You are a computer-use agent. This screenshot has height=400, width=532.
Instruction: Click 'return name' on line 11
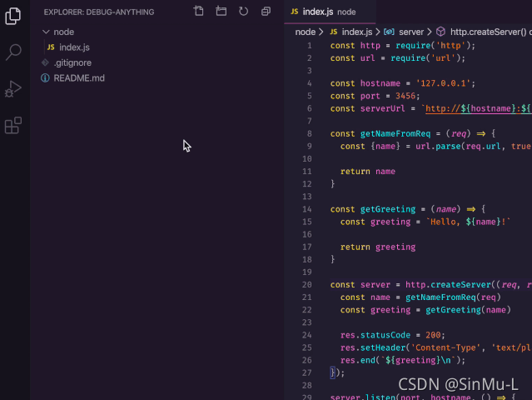click(368, 172)
